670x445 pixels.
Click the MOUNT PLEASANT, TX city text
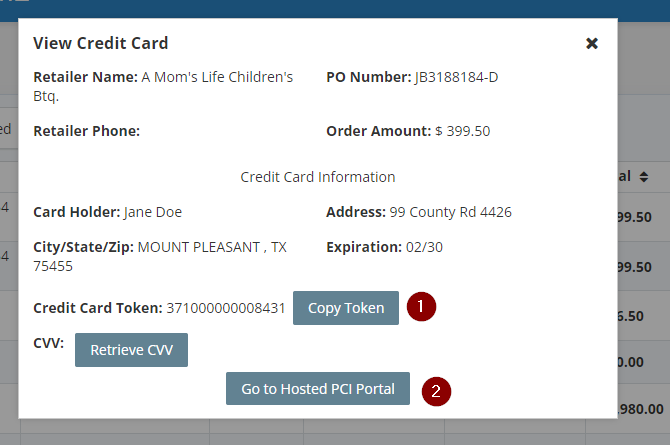[212, 247]
